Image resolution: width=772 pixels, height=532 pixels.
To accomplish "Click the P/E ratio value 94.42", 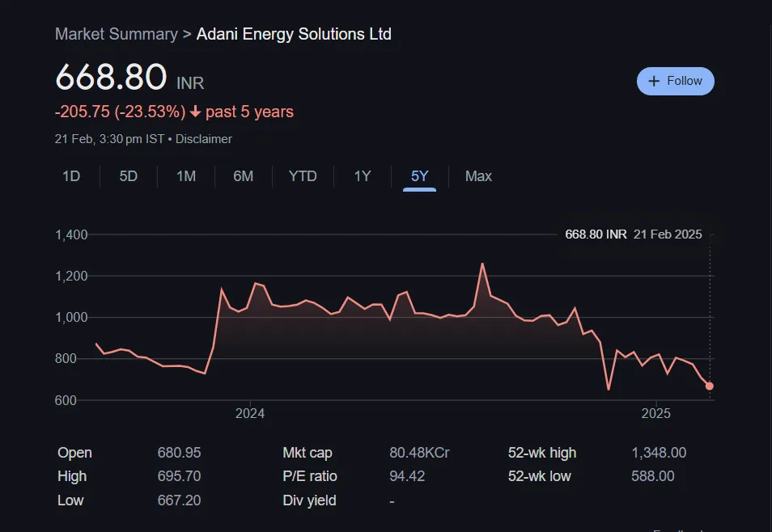I will (x=407, y=476).
